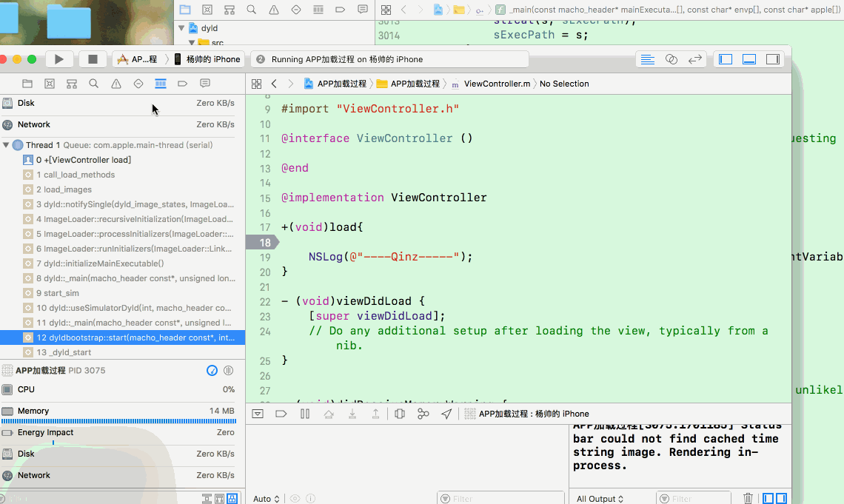Collapse Thread 1 disclosure triangle
The width and height of the screenshot is (844, 504).
(x=6, y=145)
